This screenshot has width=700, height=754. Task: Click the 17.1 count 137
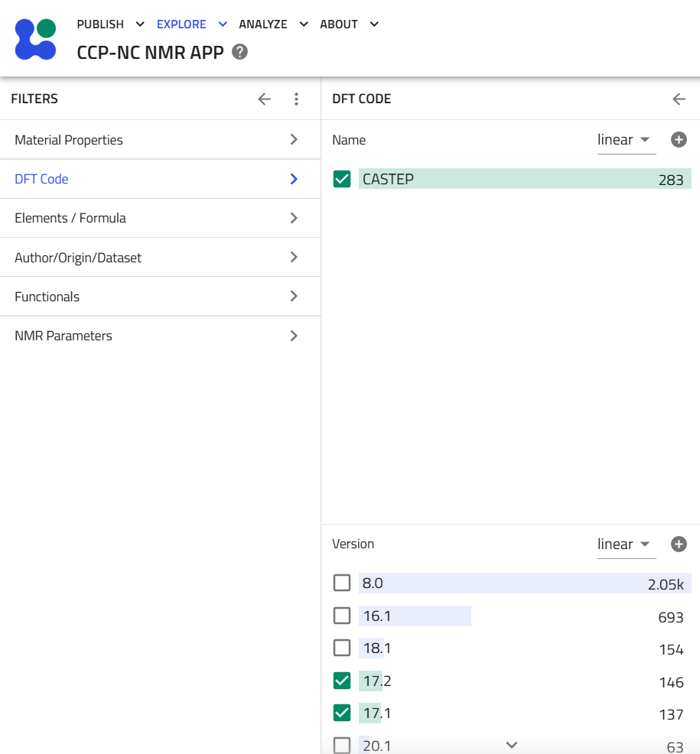671,714
